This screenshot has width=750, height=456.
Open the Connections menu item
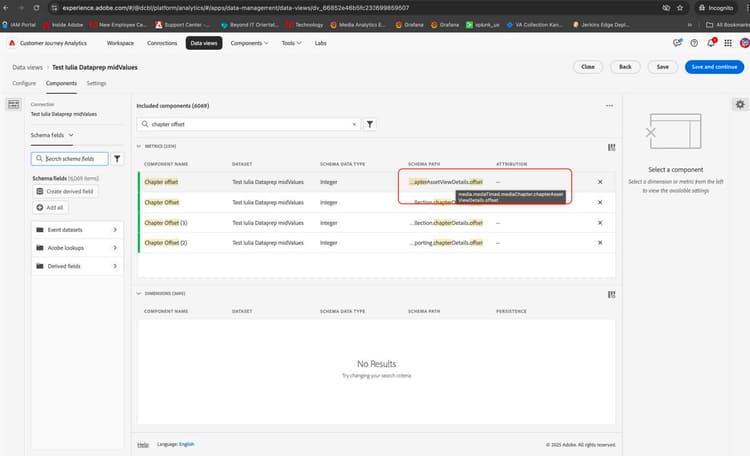pyautogui.click(x=162, y=43)
